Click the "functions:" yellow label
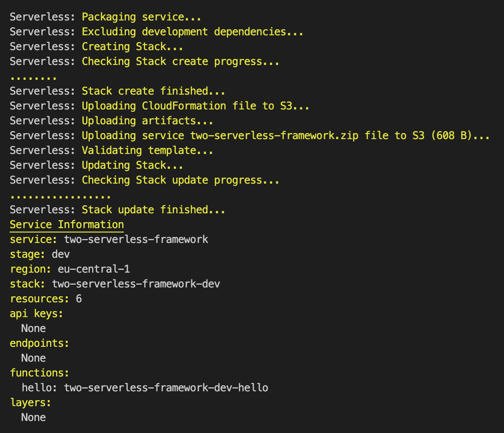Screen dimensions: 504x433 [x=39, y=372]
